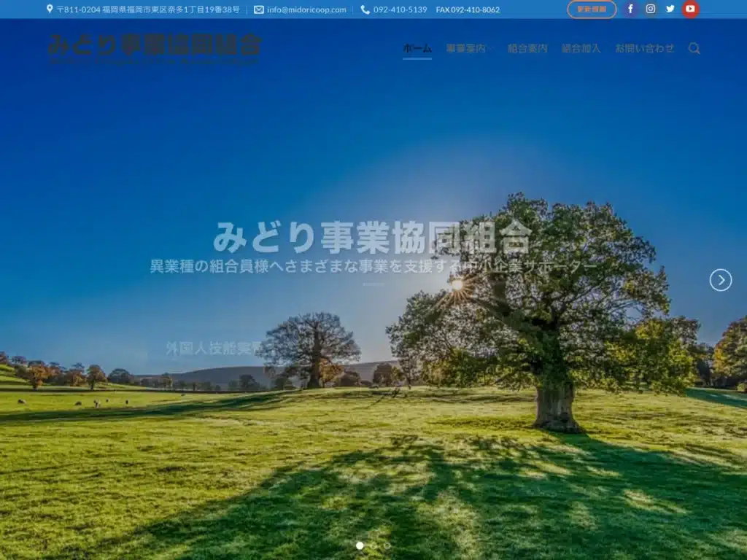Click the info@midoricoop.com email link
The height and width of the screenshot is (560, 747).
[x=306, y=9]
